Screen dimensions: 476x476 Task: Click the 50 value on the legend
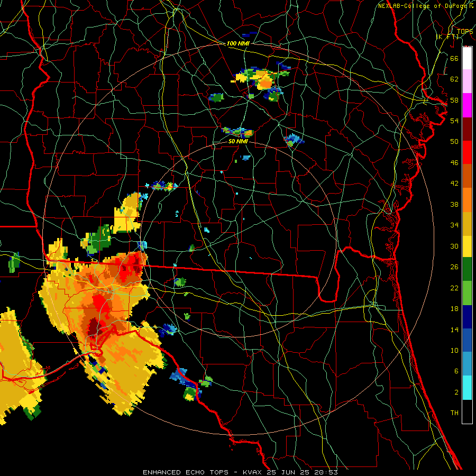click(454, 142)
